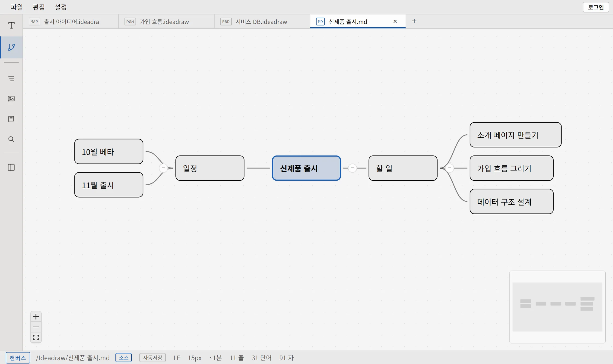This screenshot has height=364, width=613.
Task: Select the 10월 베타 node
Action: point(109,151)
